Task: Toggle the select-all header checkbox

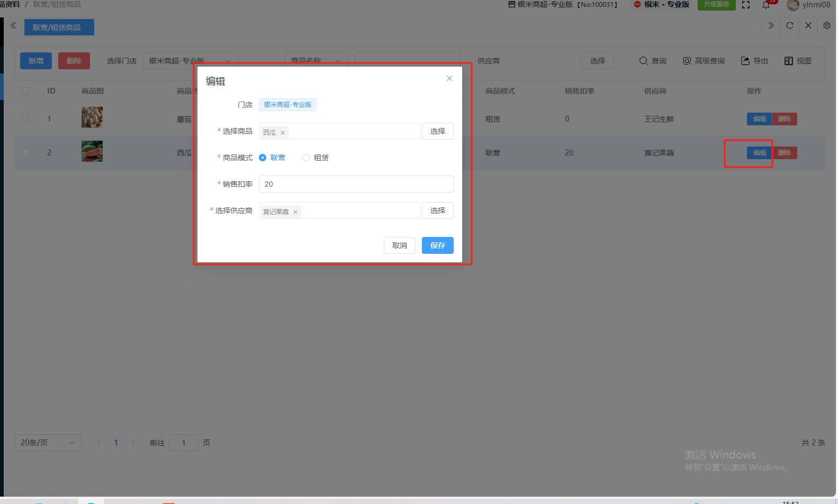Action: click(x=25, y=91)
